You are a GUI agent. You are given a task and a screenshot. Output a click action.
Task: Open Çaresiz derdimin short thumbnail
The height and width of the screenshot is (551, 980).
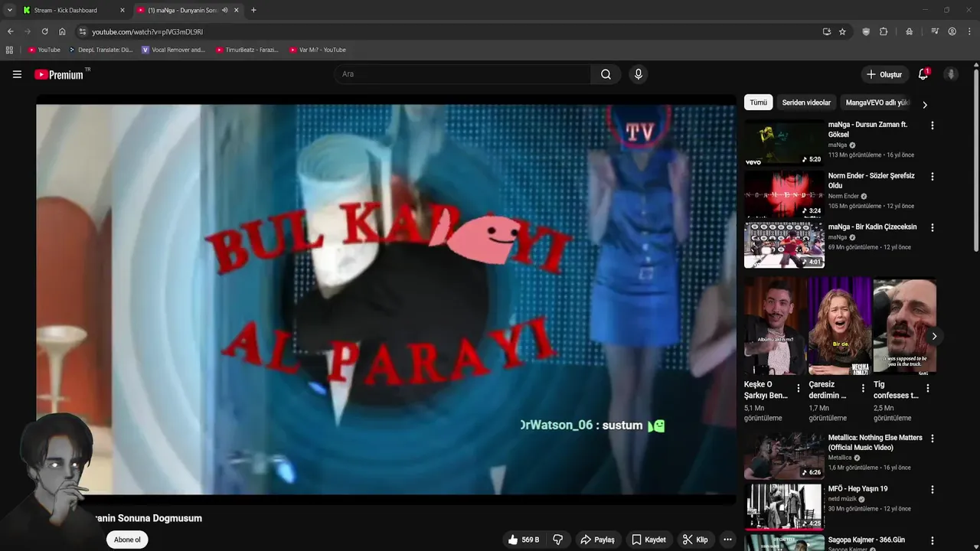click(x=840, y=326)
